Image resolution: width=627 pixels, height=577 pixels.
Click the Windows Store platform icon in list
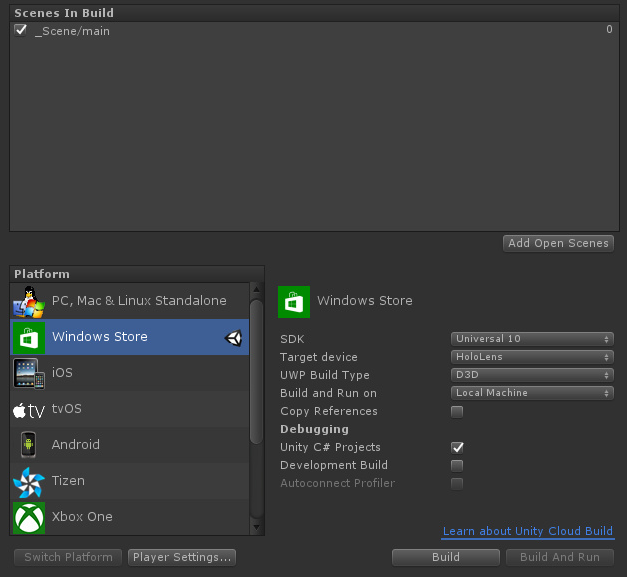(29, 338)
